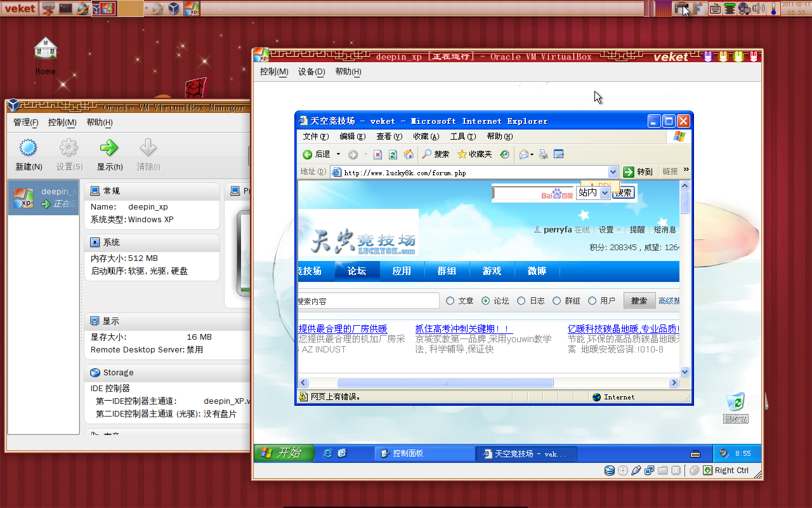812x508 pixels.
Task: Click the IE horizontal scrollbar thumb
Action: pyautogui.click(x=445, y=383)
